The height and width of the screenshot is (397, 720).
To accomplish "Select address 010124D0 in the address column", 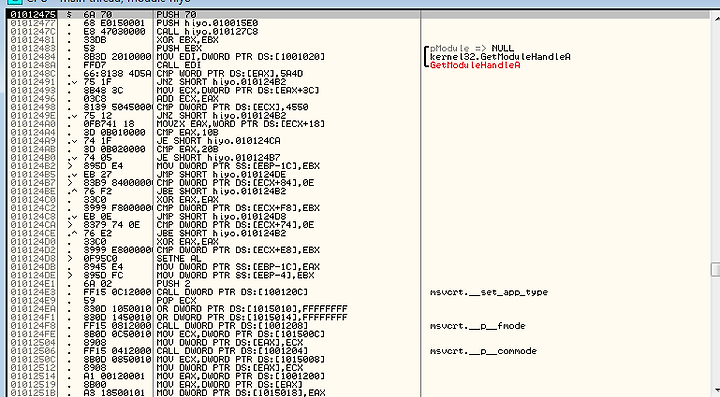I will coord(33,241).
